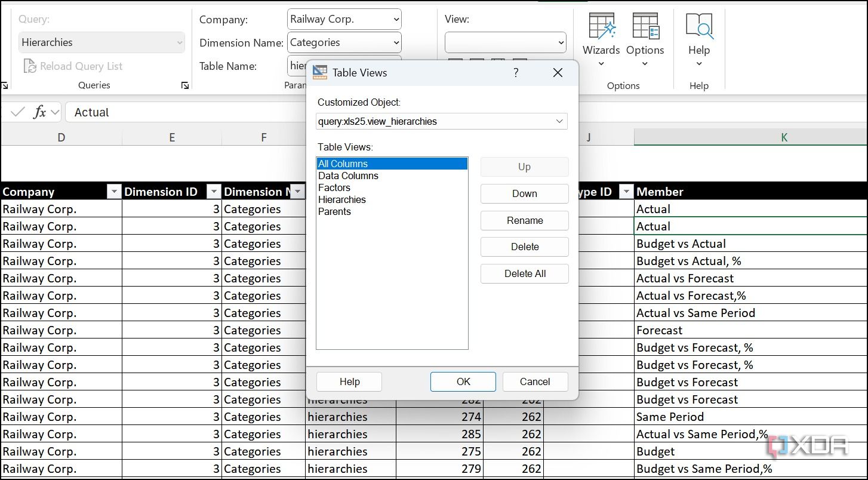Click the Member cell 'Same Period'
The height and width of the screenshot is (480, 868).
[x=750, y=417]
